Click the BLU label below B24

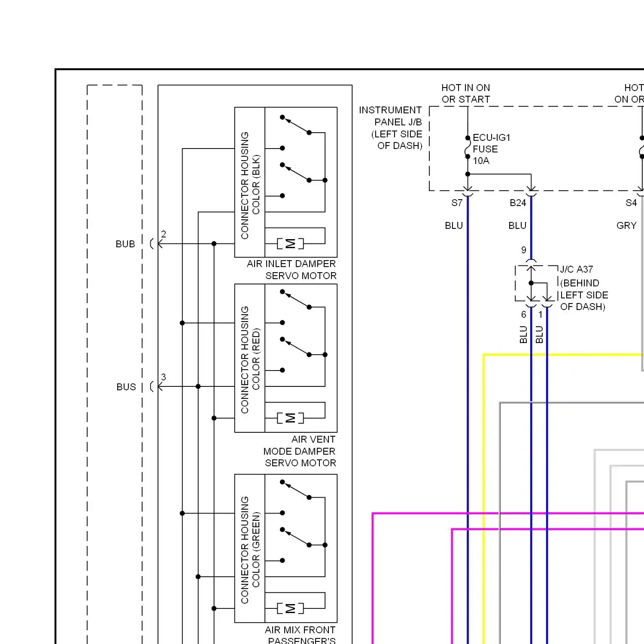(x=517, y=225)
